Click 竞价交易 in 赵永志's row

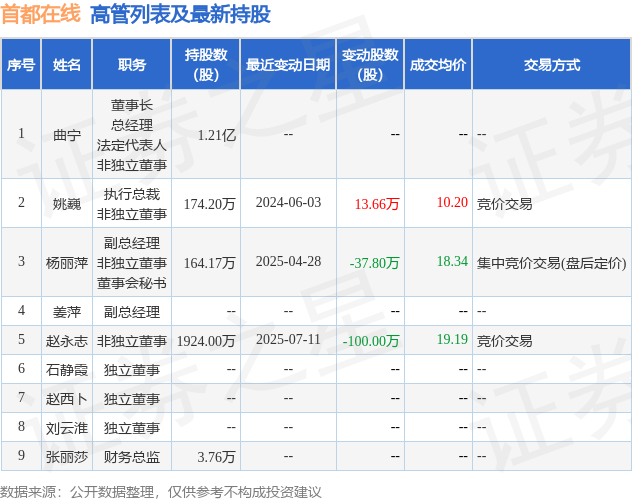505,341
